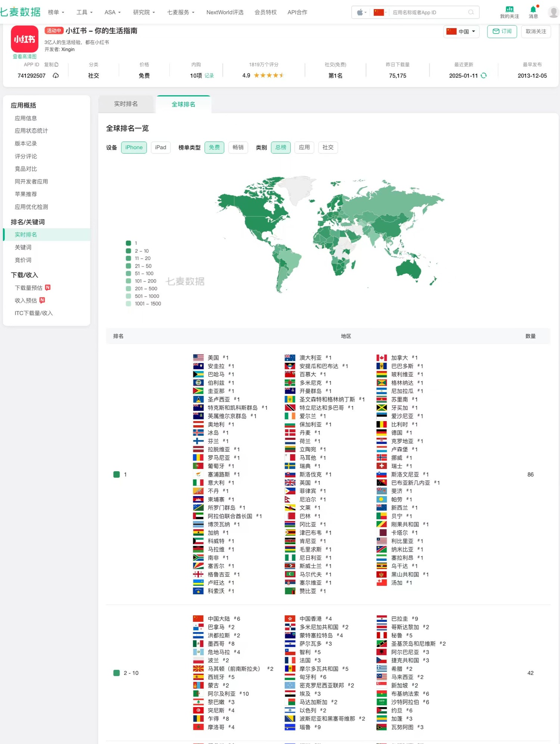Click the 51 – 100 legend color swatch
This screenshot has width=560, height=744.
tap(128, 273)
